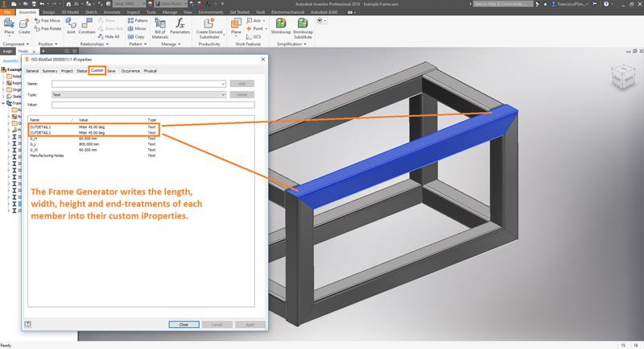The image size is (644, 349).
Task: Click the UCS work feature
Action: [254, 36]
